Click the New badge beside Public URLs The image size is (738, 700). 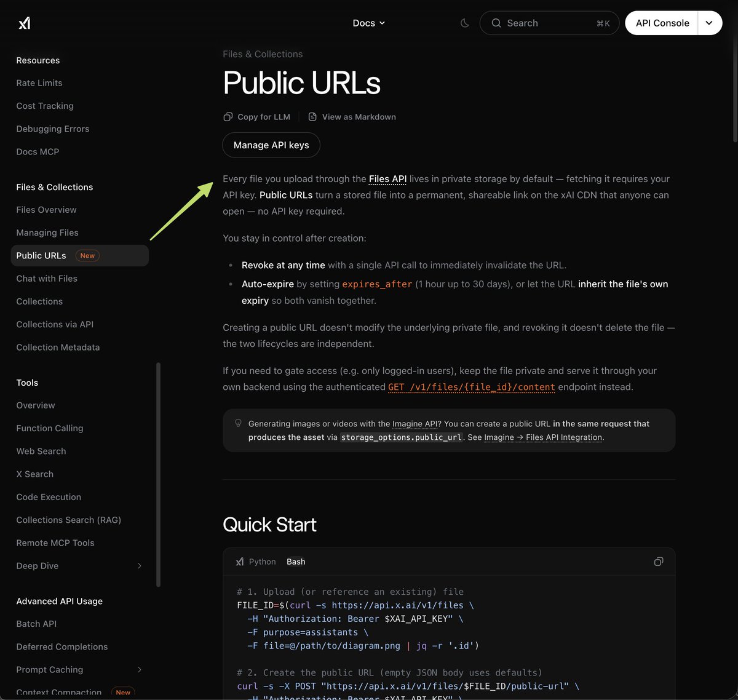pyautogui.click(x=87, y=256)
